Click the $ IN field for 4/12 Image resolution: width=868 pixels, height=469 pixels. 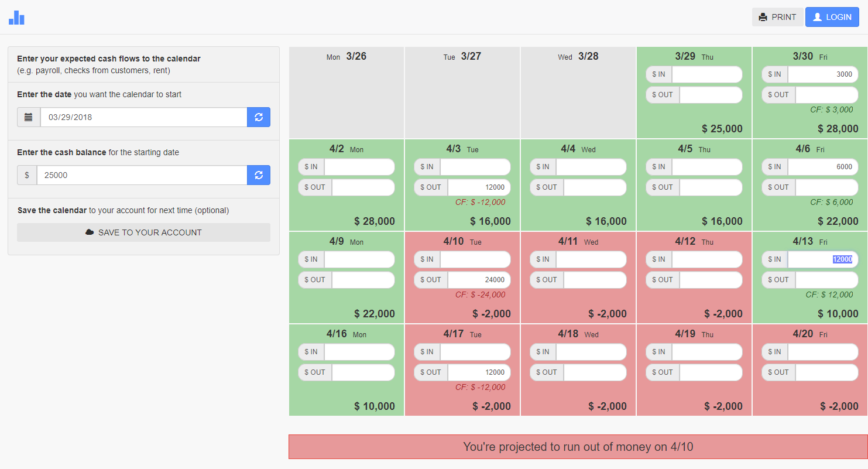707,259
